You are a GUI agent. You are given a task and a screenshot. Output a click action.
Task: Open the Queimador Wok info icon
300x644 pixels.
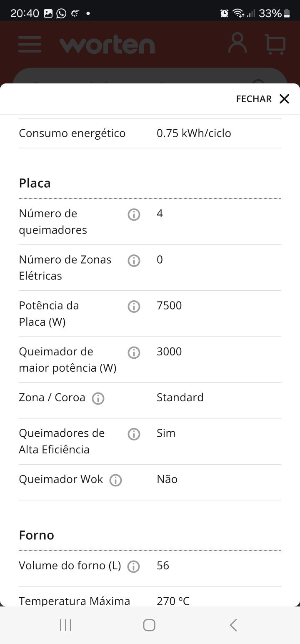click(x=115, y=480)
